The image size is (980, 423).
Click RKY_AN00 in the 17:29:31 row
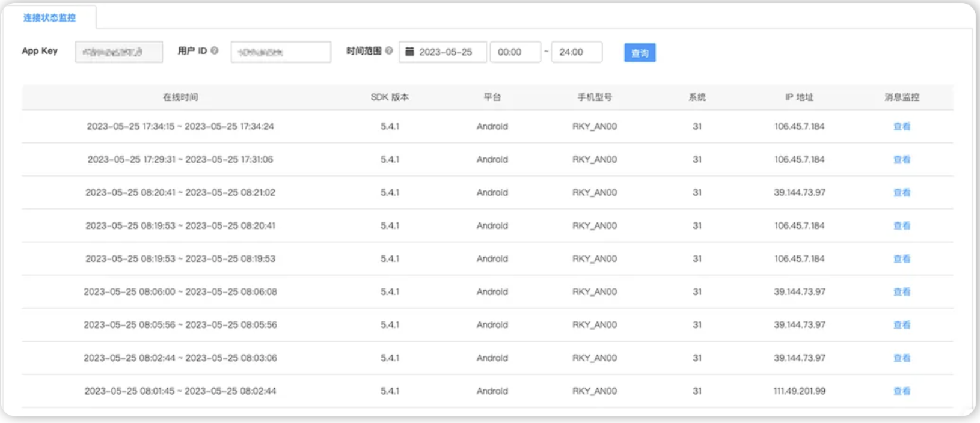595,159
